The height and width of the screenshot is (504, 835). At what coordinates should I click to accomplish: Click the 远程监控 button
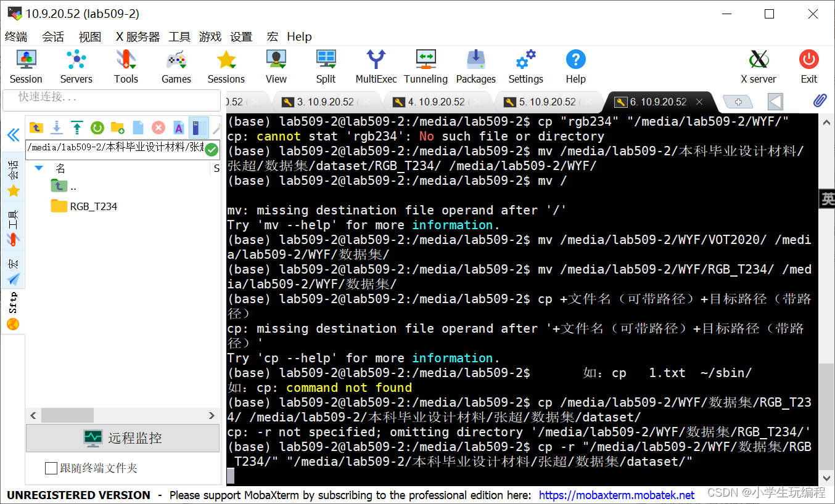(x=123, y=438)
